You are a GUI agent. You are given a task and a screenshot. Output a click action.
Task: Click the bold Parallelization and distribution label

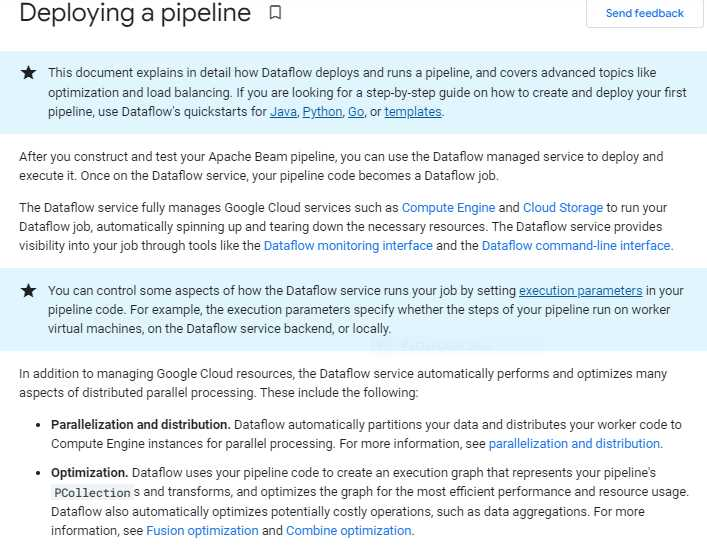[x=141, y=425]
